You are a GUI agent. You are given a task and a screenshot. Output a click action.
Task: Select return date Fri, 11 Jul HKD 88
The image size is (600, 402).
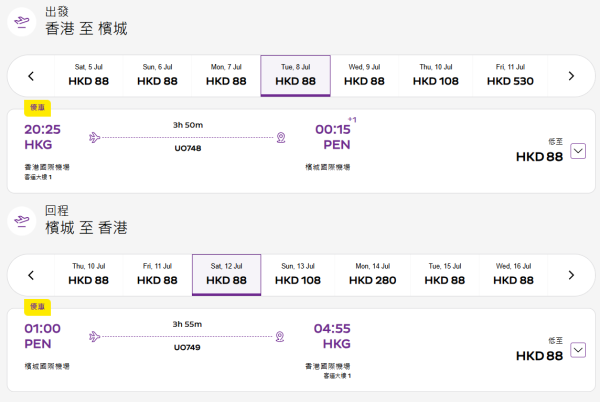pyautogui.click(x=157, y=275)
